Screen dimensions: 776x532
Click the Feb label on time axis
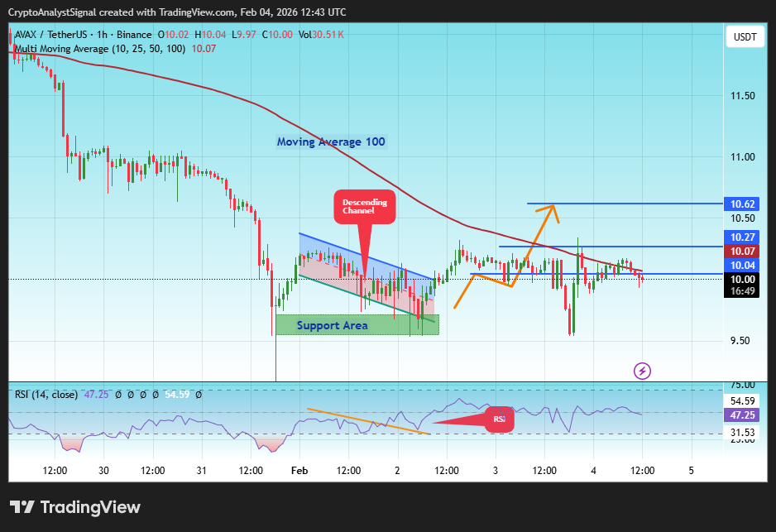point(299,471)
